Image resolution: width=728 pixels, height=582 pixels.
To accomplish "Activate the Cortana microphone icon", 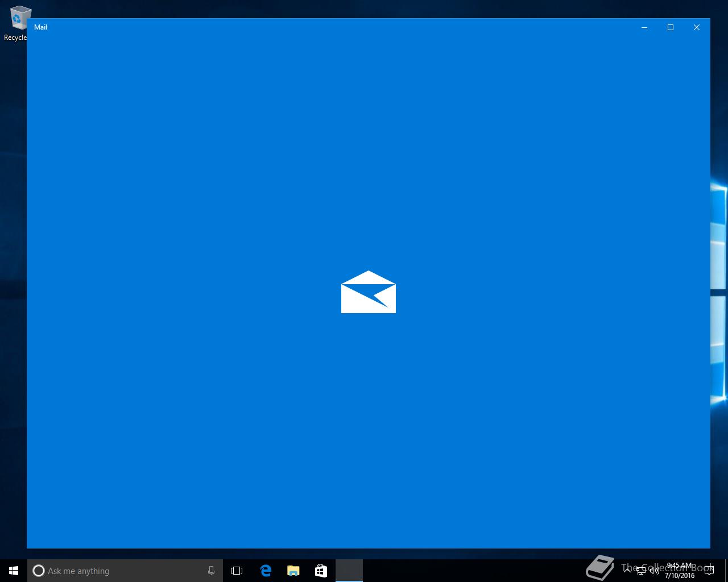I will (211, 571).
